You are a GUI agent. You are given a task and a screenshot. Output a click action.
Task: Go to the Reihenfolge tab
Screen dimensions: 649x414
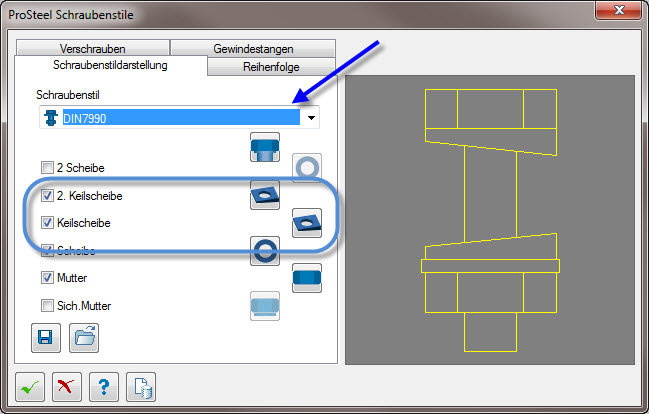271,67
